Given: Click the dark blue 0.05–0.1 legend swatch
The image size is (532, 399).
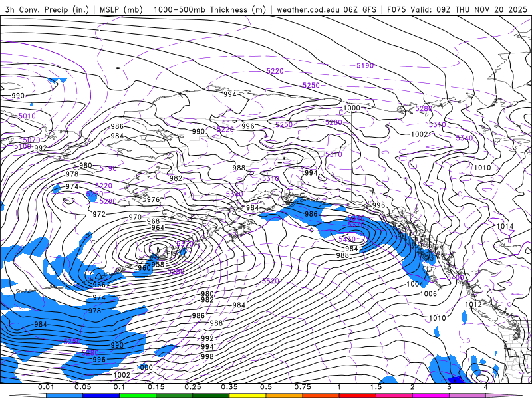Looking at the screenshot, I should coord(101,396).
